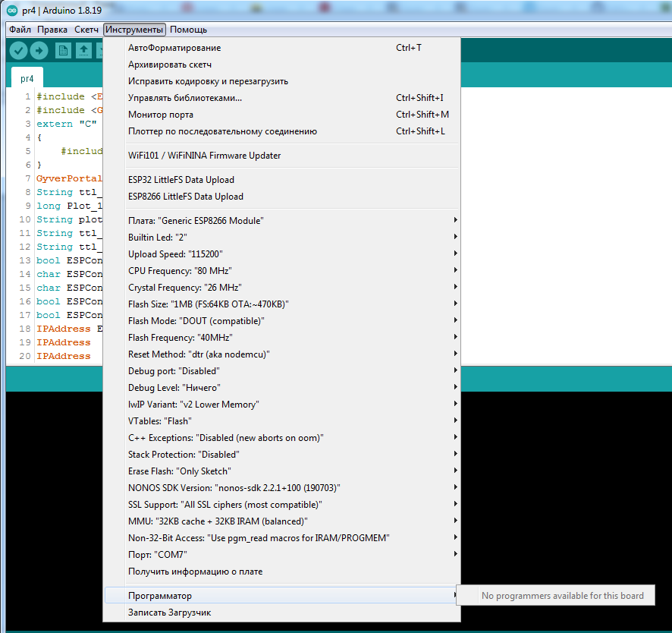The width and height of the screenshot is (672, 633).
Task: Open the Правка menu
Action: [52, 30]
